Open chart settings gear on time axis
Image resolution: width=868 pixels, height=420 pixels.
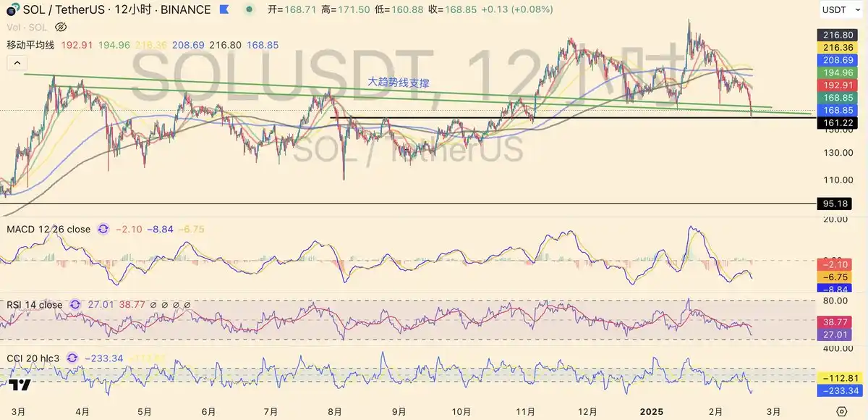tap(841, 411)
